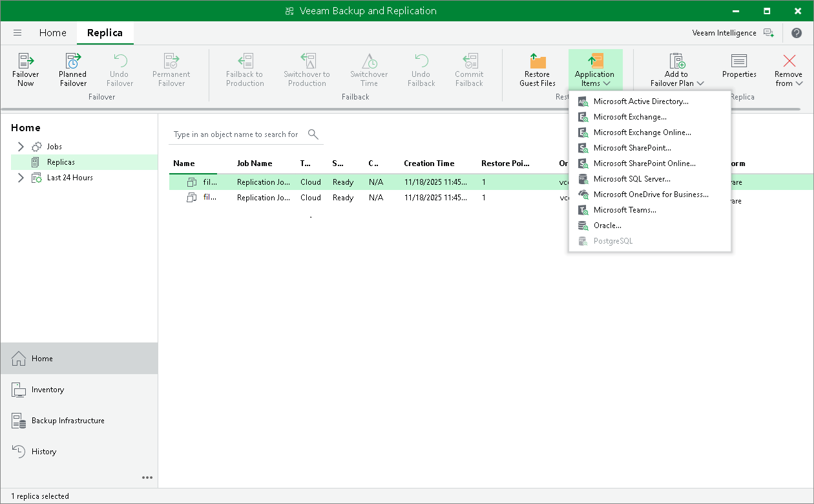This screenshot has height=504, width=814.
Task: Click navigation pane overflow dots
Action: [x=147, y=478]
